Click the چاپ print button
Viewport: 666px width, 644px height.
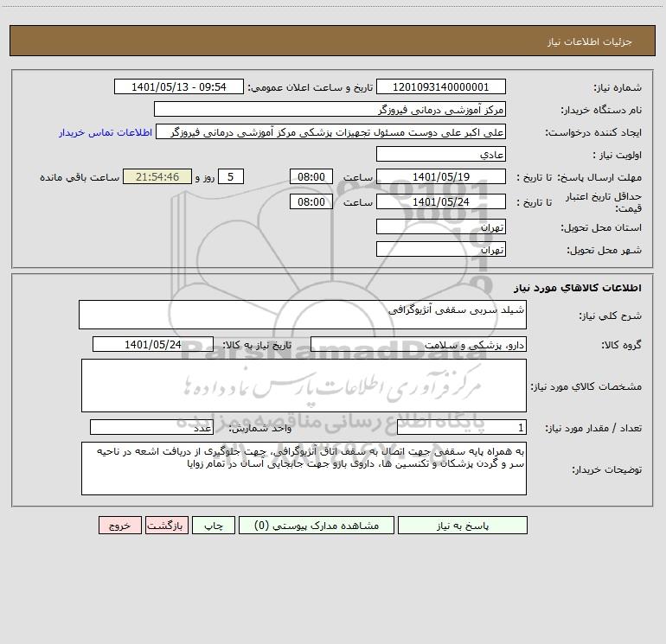coord(214,526)
